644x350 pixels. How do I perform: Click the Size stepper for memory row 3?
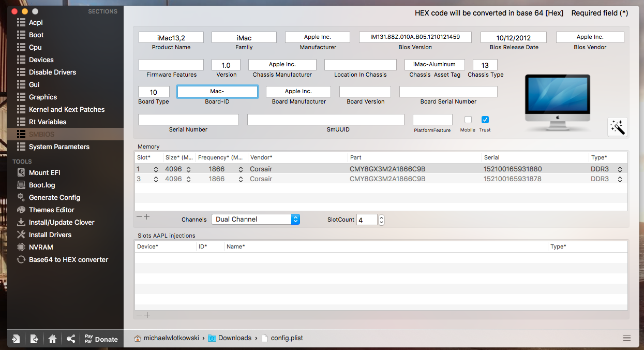click(x=189, y=179)
